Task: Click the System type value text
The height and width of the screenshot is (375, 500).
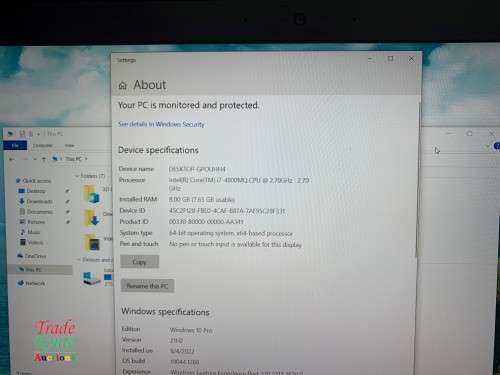Action: click(231, 233)
